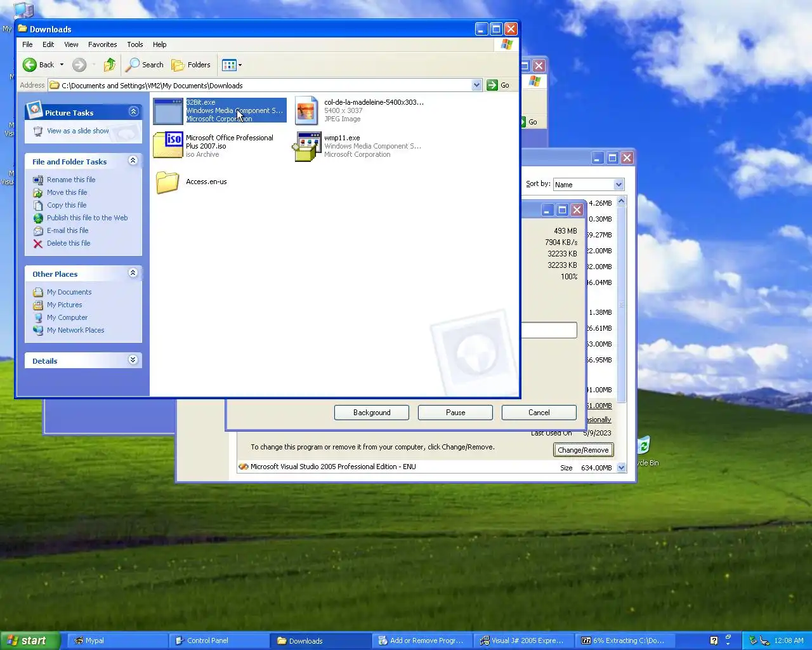
Task: Select the Microsoft Office Professional Plus 2007.iso icon
Action: click(x=168, y=145)
